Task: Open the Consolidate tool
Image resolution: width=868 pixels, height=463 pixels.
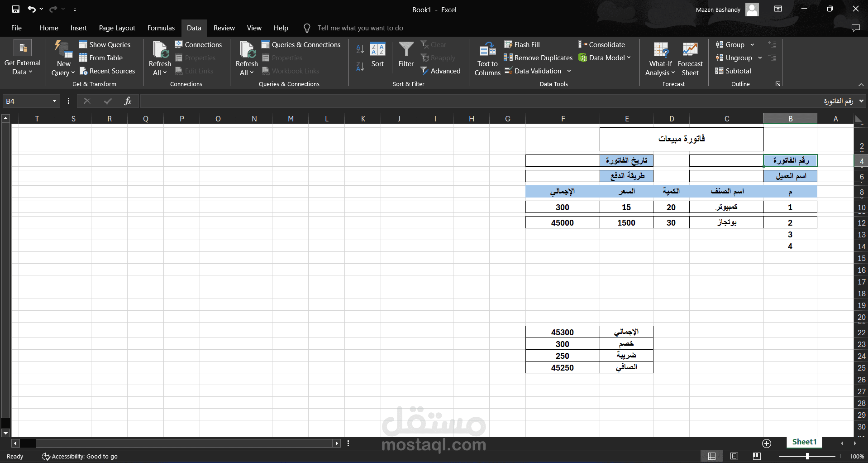Action: (x=601, y=45)
